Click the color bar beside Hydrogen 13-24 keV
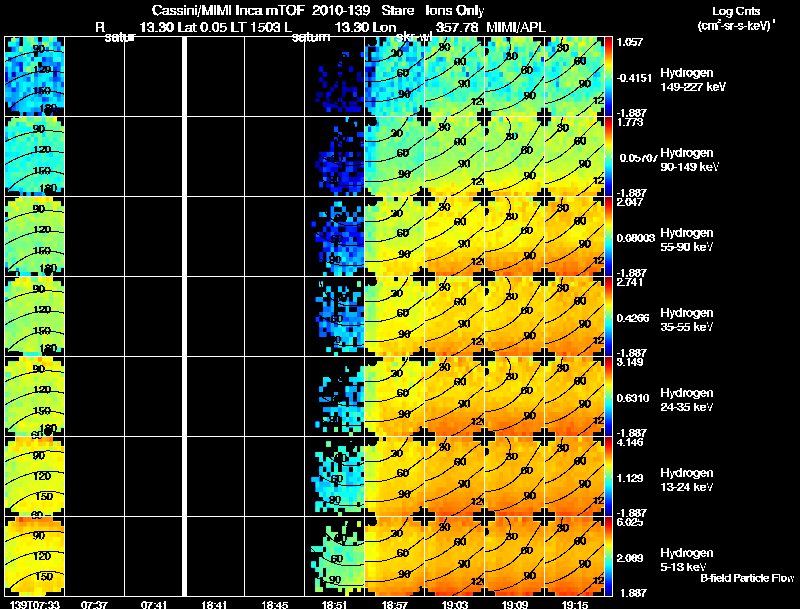 pos(608,476)
